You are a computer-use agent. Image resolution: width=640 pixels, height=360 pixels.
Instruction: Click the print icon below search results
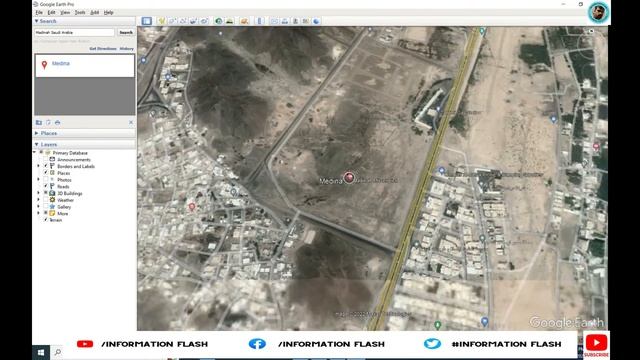click(x=58, y=122)
